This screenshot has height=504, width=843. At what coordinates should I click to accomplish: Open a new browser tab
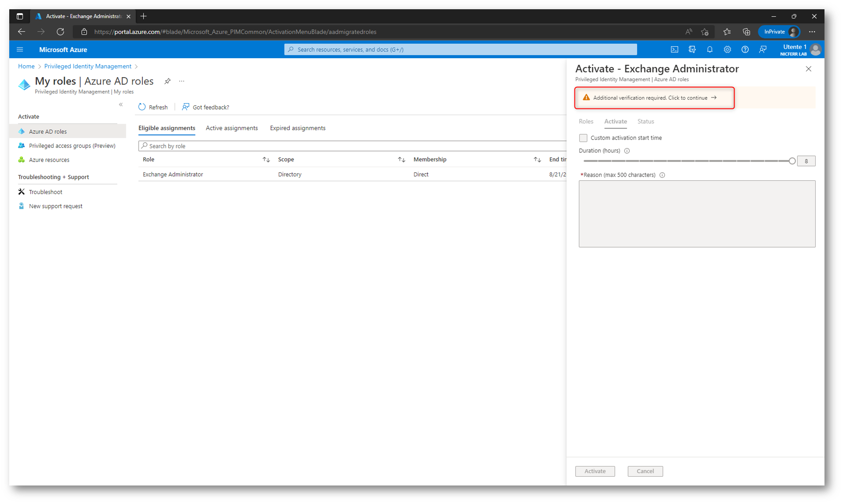(144, 16)
